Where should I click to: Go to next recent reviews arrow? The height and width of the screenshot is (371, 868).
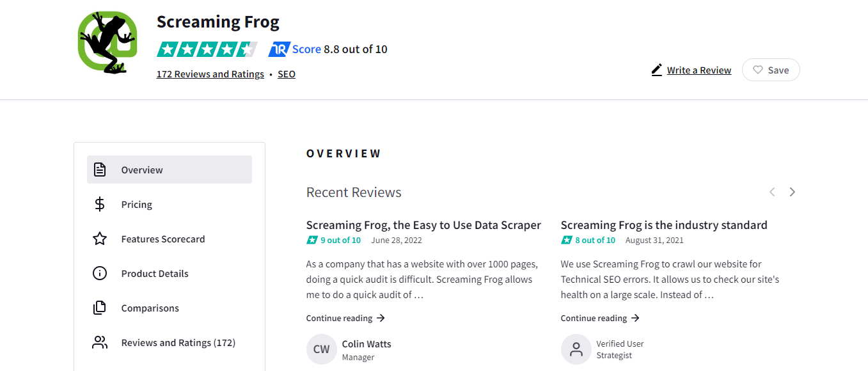point(792,192)
